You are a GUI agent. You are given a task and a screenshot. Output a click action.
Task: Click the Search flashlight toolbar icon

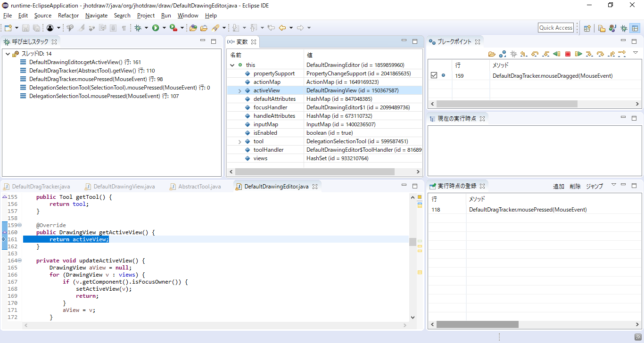point(215,28)
